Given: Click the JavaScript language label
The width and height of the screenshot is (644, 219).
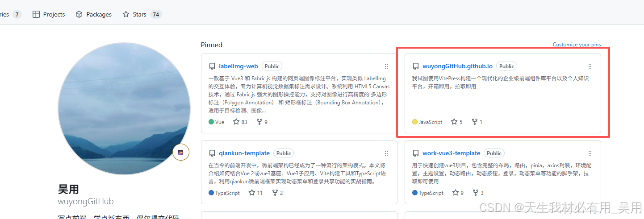Looking at the screenshot, I should (431, 122).
